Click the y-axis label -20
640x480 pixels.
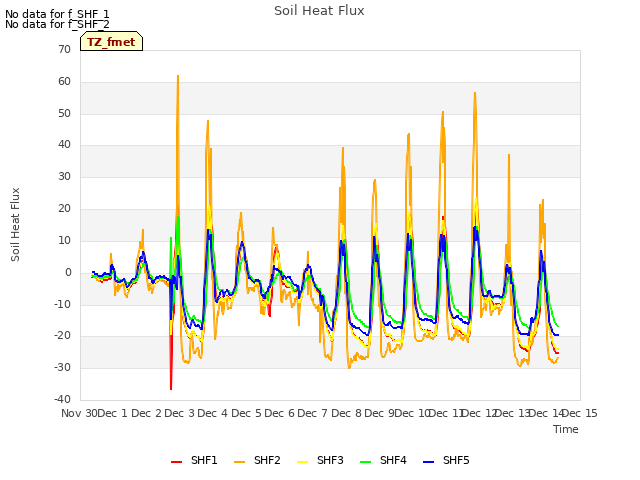click(x=63, y=336)
